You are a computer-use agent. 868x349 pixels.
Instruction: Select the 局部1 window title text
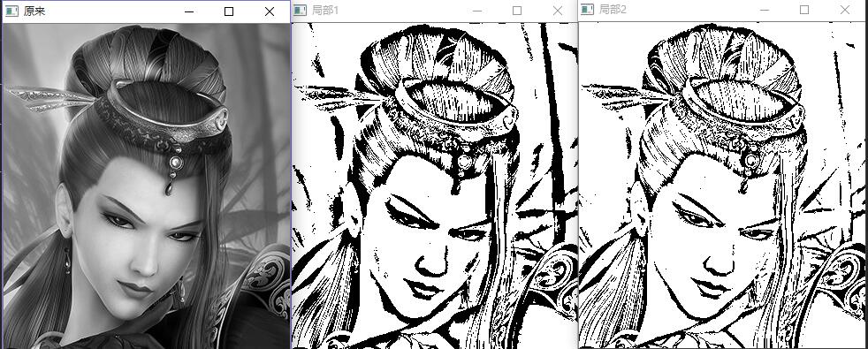(325, 10)
